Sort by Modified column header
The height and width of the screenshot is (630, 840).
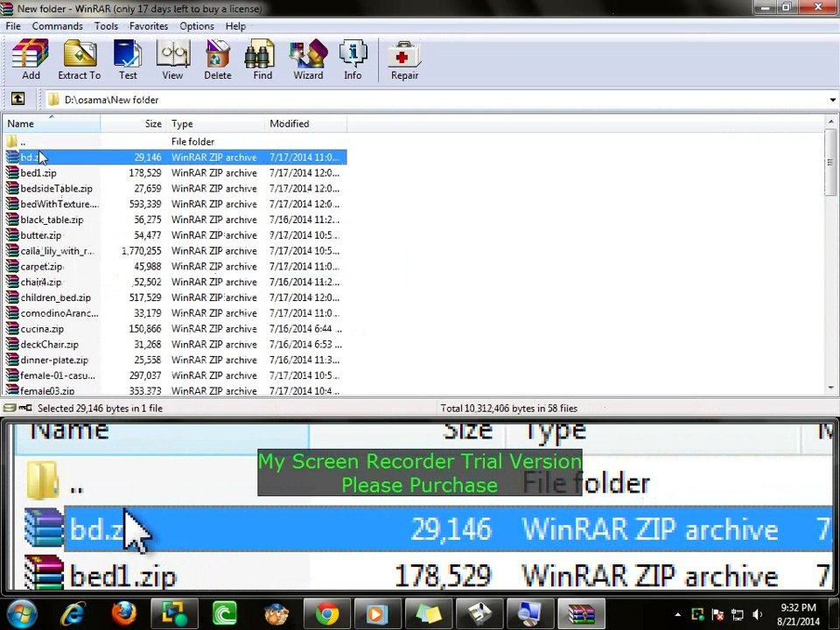[x=306, y=123]
